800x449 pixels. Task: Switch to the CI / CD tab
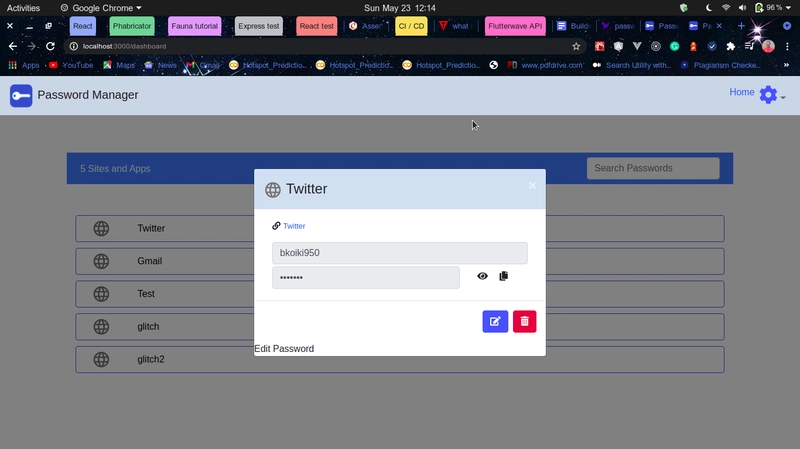coord(411,26)
